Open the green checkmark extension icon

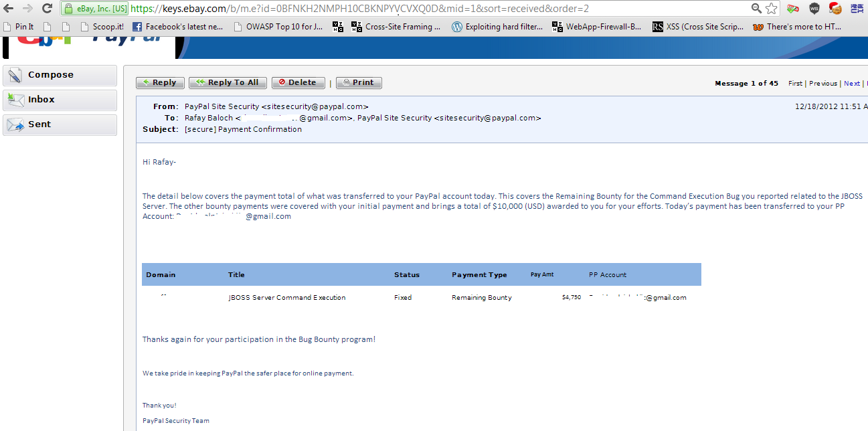pos(793,9)
